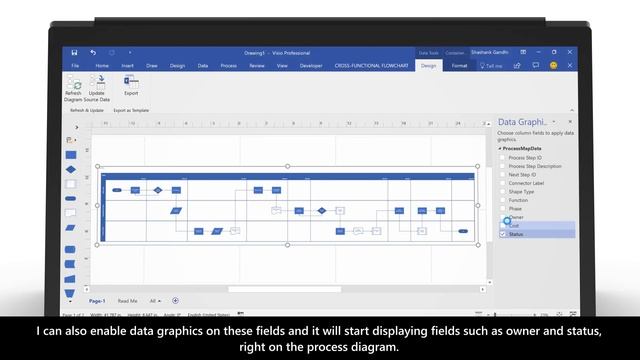Click the horizontal scrollbar right arrow
Image resolution: width=640 pixels, height=360 pixels.
[x=482, y=289]
